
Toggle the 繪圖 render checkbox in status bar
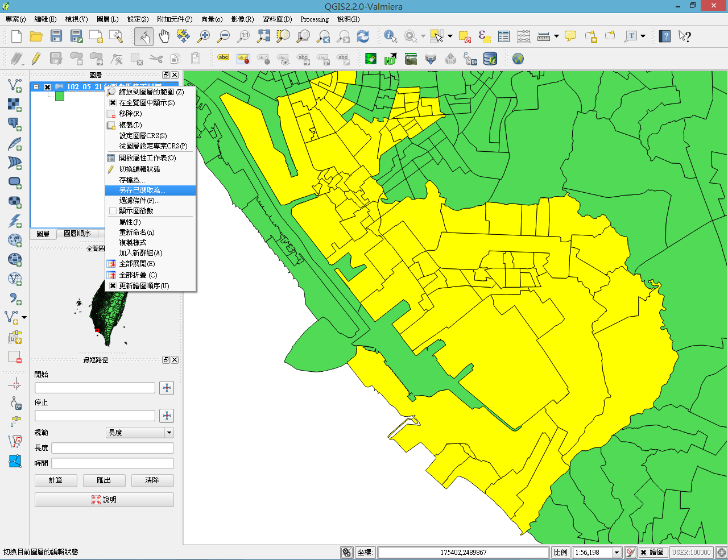[643, 552]
